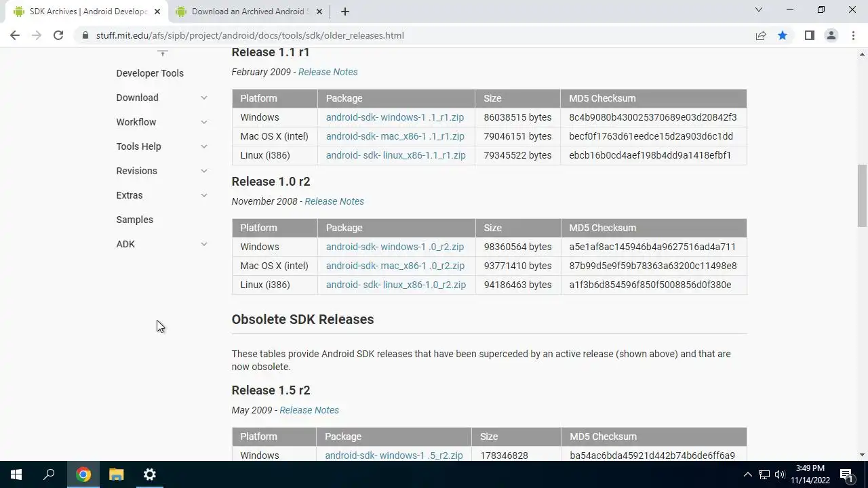Screen dimensions: 868x488
Task: Open Windows Start menu
Action: tap(16, 474)
